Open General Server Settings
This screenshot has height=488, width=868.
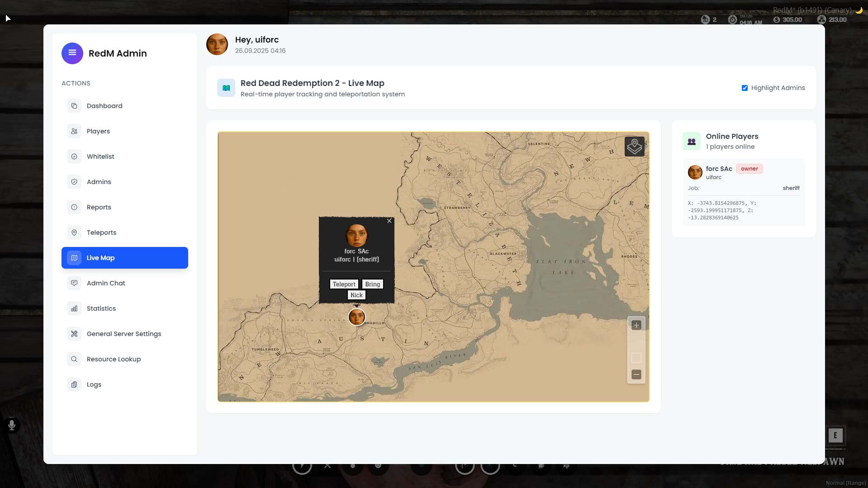[x=125, y=334]
